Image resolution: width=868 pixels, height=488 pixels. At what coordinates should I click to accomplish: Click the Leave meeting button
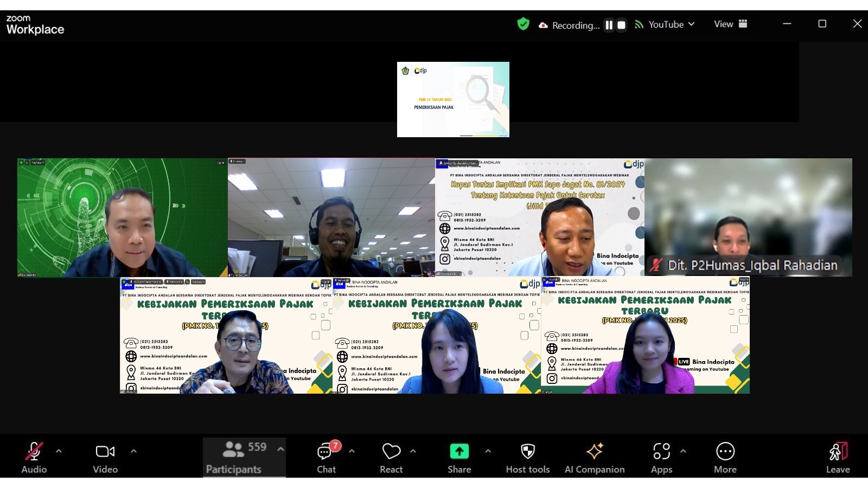[x=838, y=452]
